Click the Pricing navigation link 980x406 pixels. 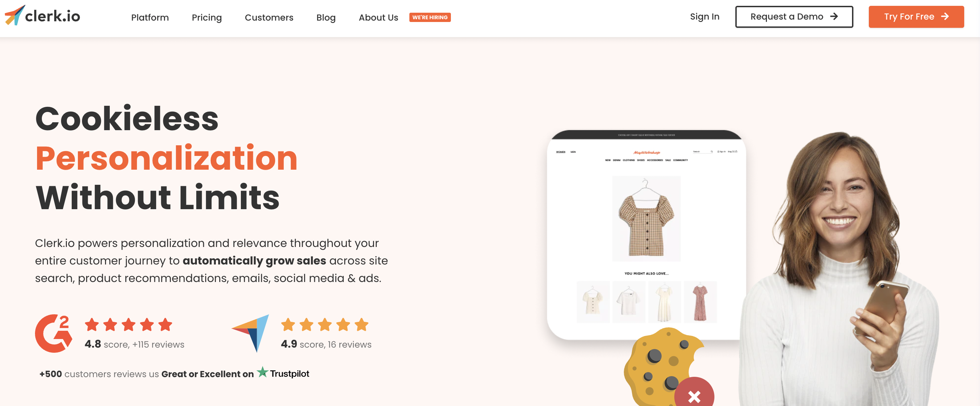pyautogui.click(x=207, y=17)
